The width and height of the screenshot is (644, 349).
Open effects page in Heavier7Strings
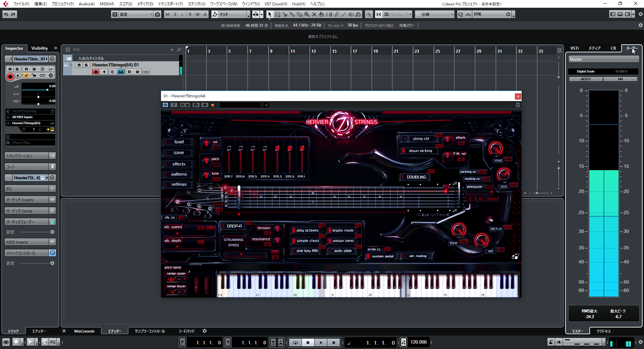[179, 164]
